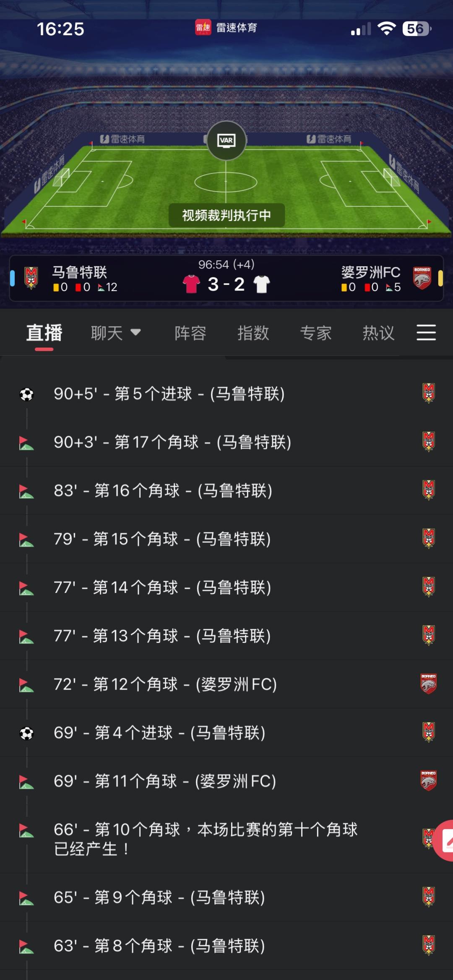
Task: Tap the VAR monitor icon
Action: 226,140
